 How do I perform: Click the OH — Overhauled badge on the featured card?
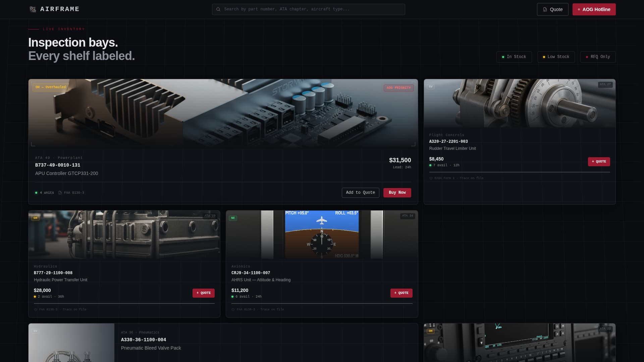(x=50, y=87)
